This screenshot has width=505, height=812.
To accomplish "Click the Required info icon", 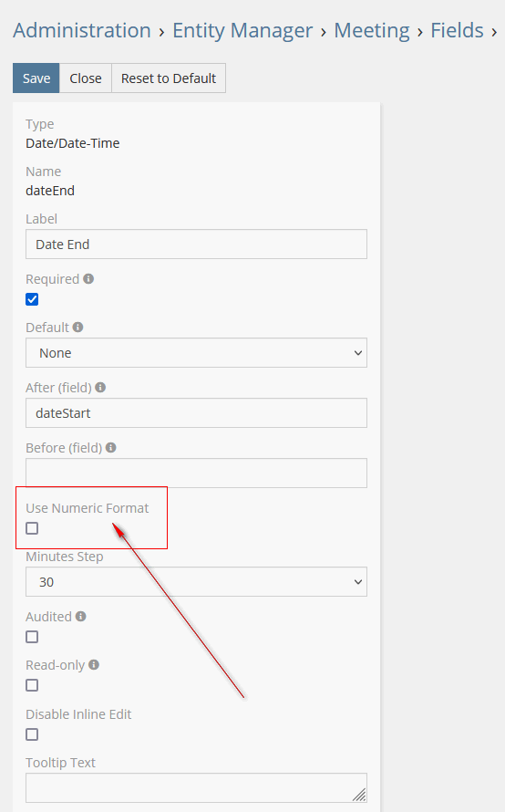I will point(88,278).
